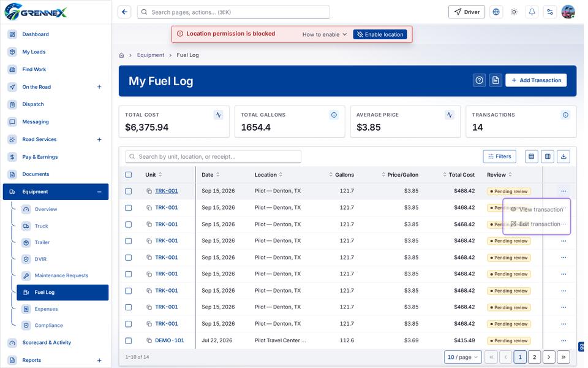The image size is (588, 368).
Task: Expand the Reports section plus
Action: click(99, 361)
